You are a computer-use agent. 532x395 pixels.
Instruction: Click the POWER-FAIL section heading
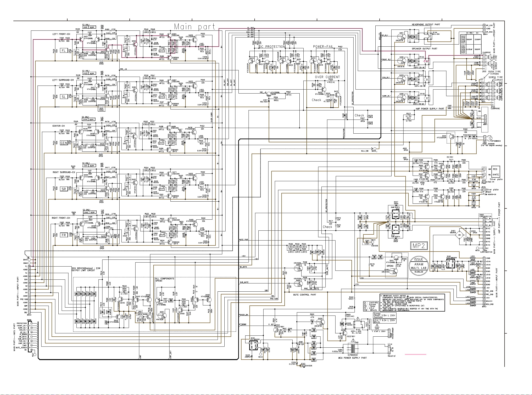coord(323,47)
